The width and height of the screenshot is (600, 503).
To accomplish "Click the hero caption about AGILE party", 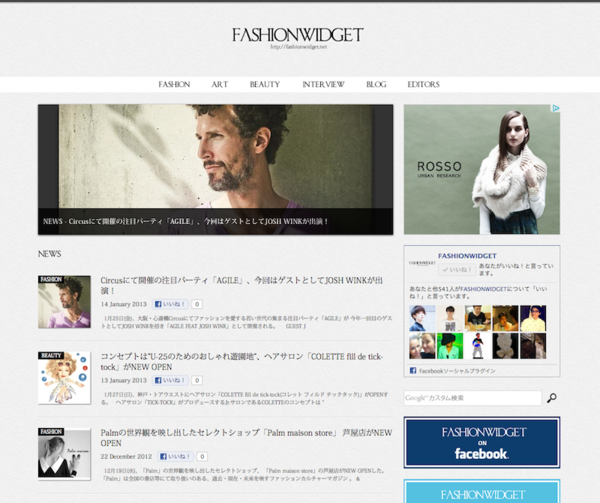I will (185, 221).
